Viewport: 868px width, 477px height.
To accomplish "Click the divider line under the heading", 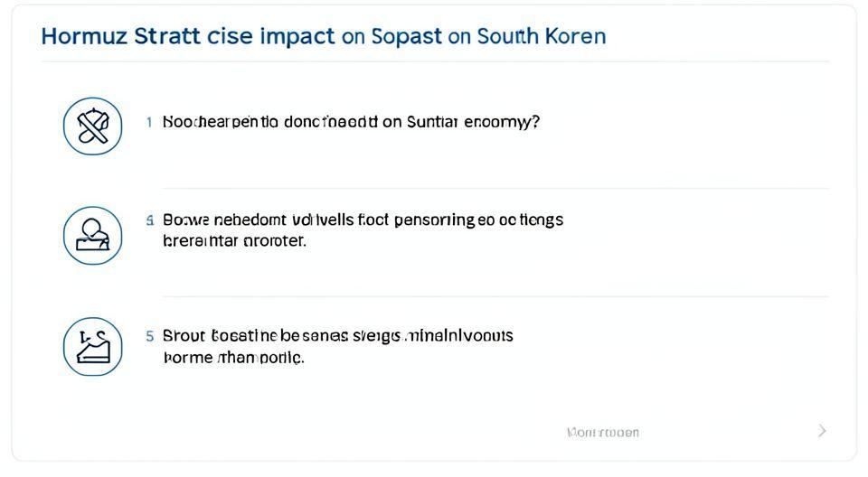I will pyautogui.click(x=434, y=61).
